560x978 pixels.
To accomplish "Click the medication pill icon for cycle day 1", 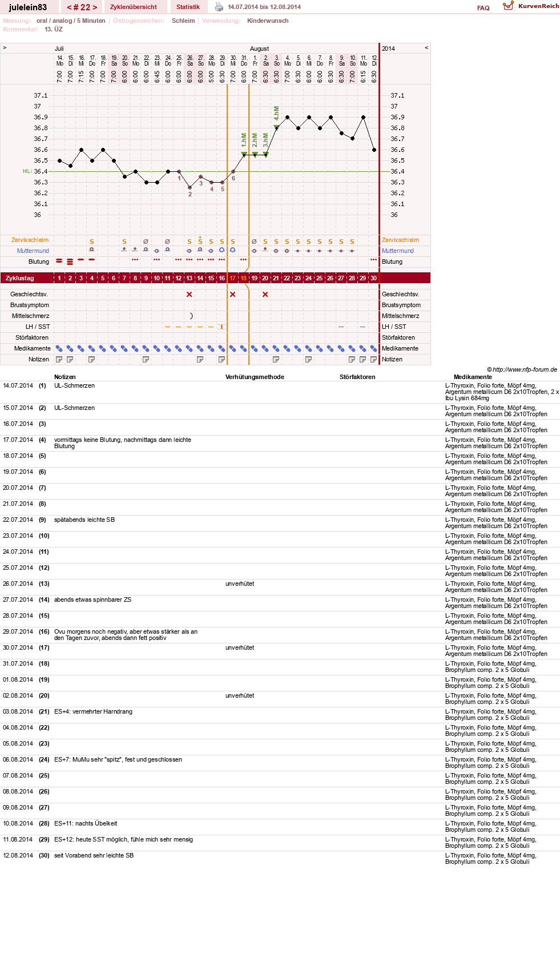I will coord(59,349).
